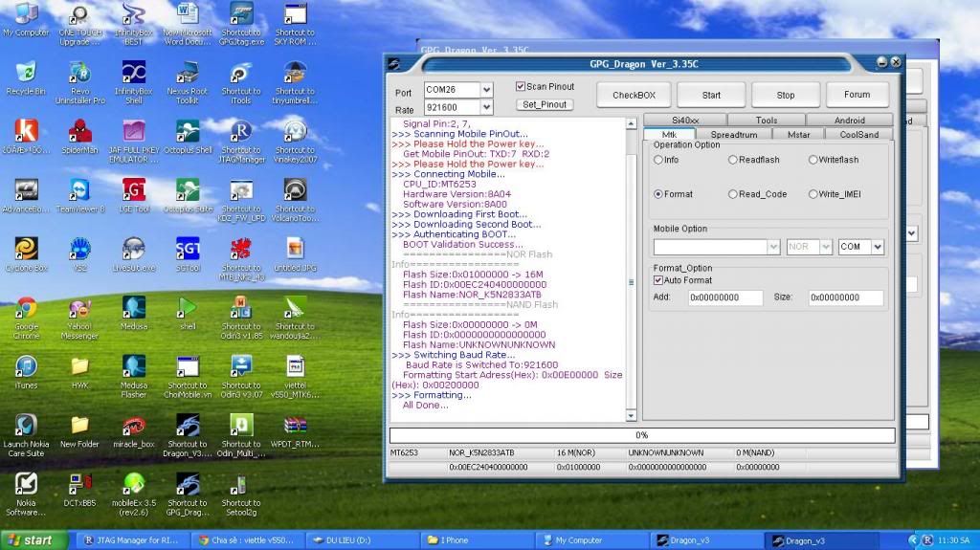Launch InfinityBox Shell icon
980x550 pixels.
coord(133,82)
